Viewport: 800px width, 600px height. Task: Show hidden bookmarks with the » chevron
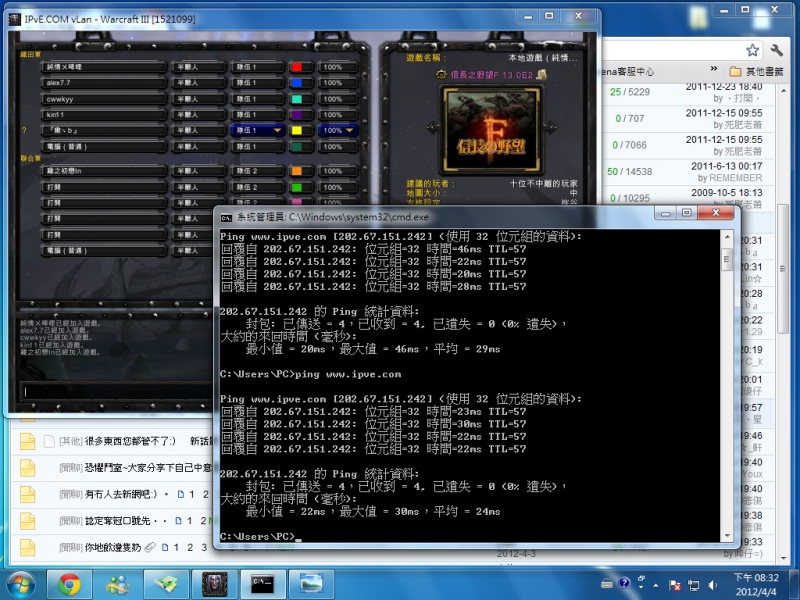(x=713, y=72)
